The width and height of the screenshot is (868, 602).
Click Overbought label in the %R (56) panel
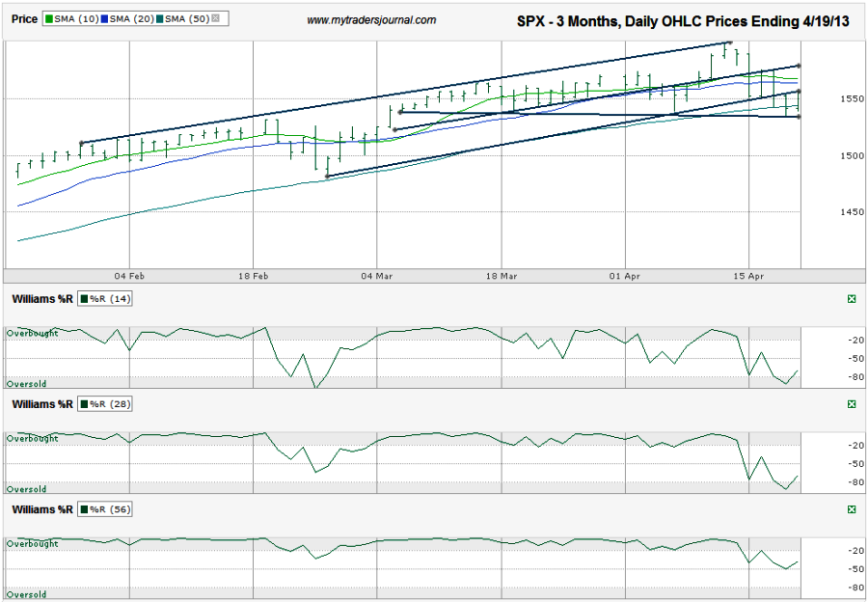tap(32, 544)
